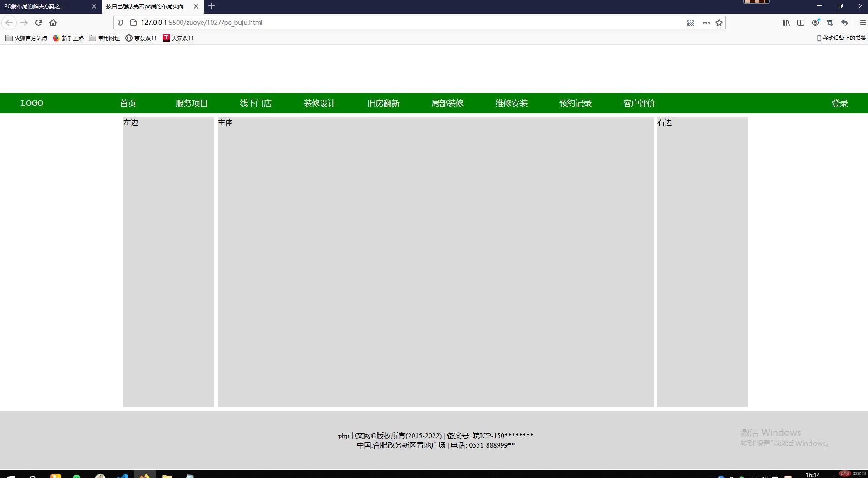The height and width of the screenshot is (478, 868).
Task: Bookmark this page with the star icon
Action: [x=719, y=23]
